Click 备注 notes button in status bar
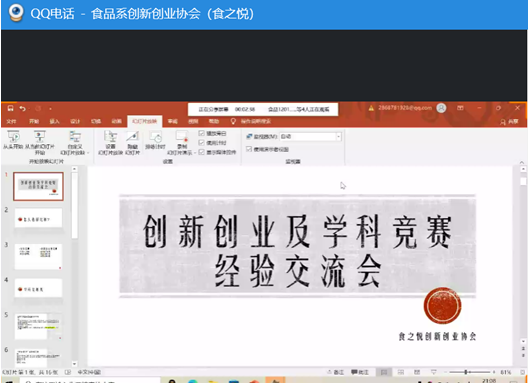The width and height of the screenshot is (528, 384). pyautogui.click(x=335, y=372)
